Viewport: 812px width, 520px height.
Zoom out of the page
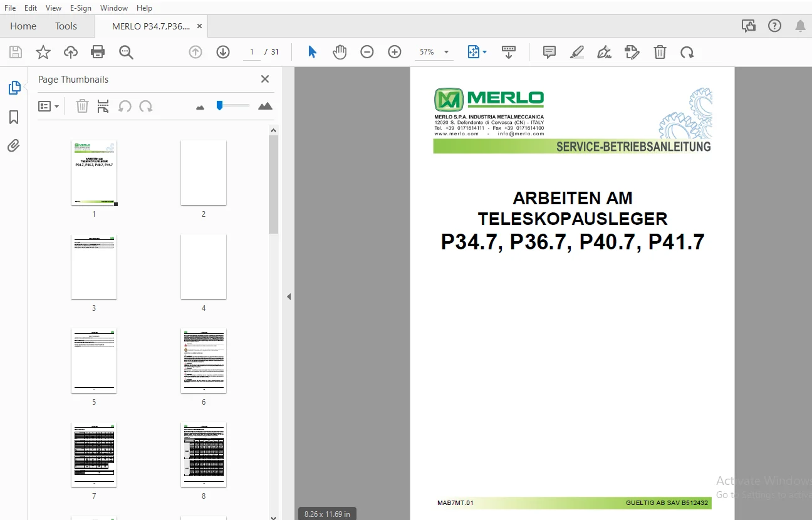tap(367, 52)
